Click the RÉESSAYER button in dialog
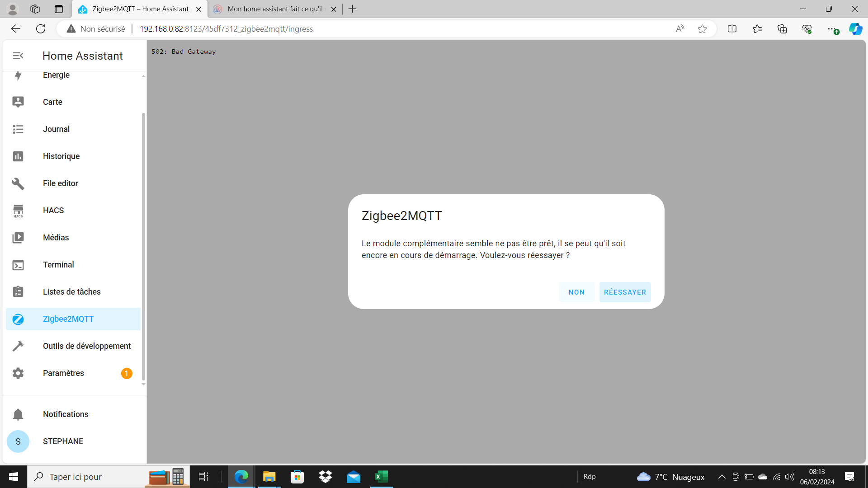868x488 pixels. 625,292
